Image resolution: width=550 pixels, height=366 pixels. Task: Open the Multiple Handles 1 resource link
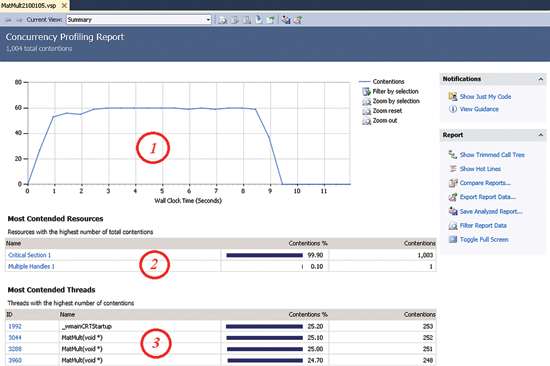[31, 266]
